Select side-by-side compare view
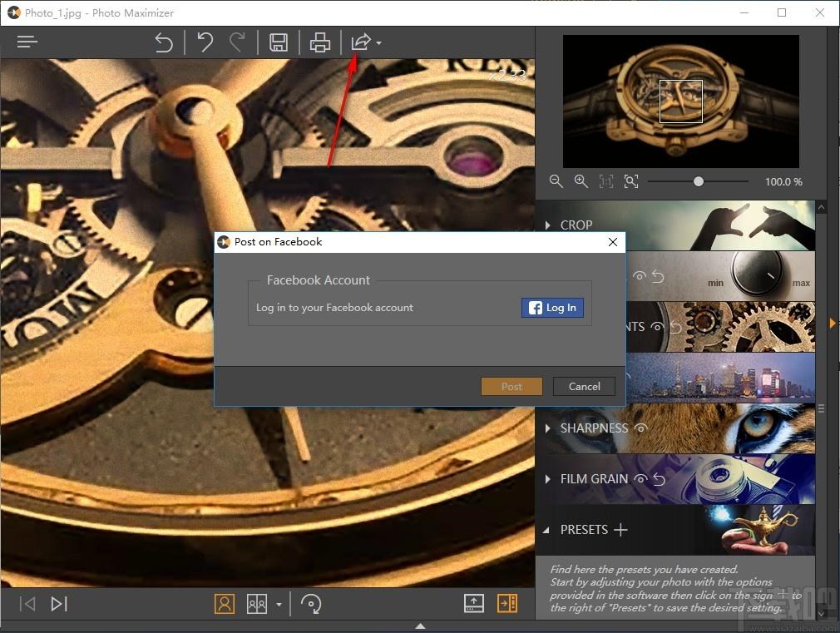 257,604
